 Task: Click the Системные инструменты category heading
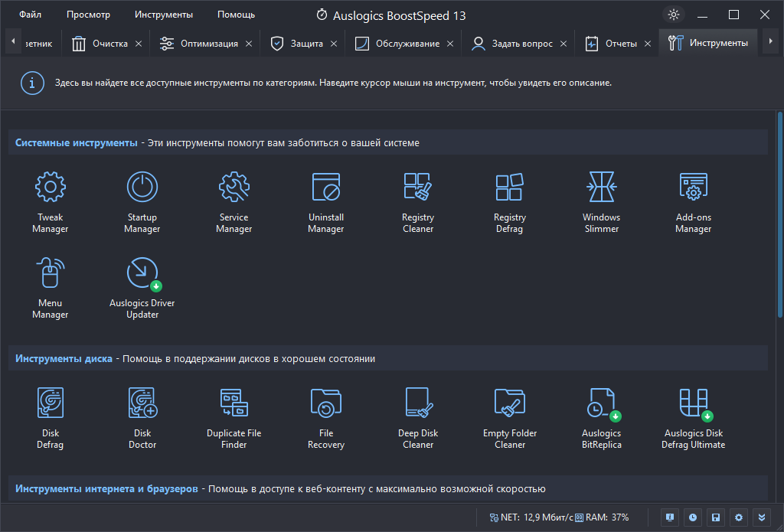(76, 143)
